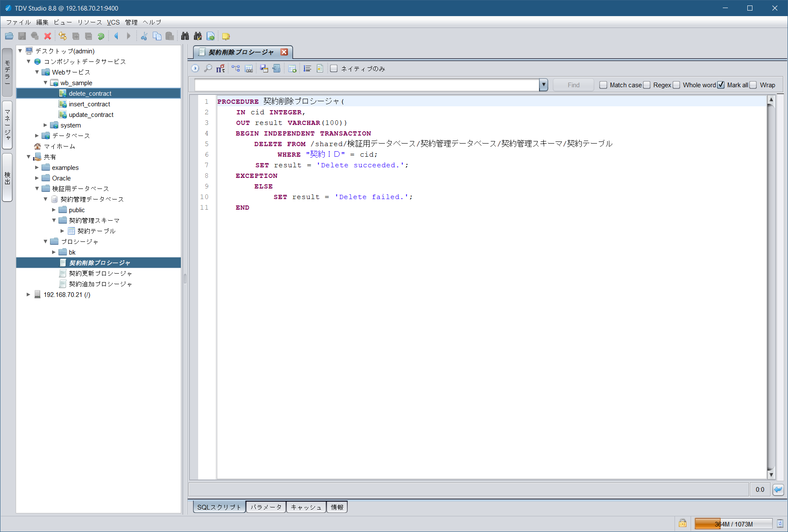Open the ファイル menu
Screen dimensions: 788x532
(x=18, y=22)
